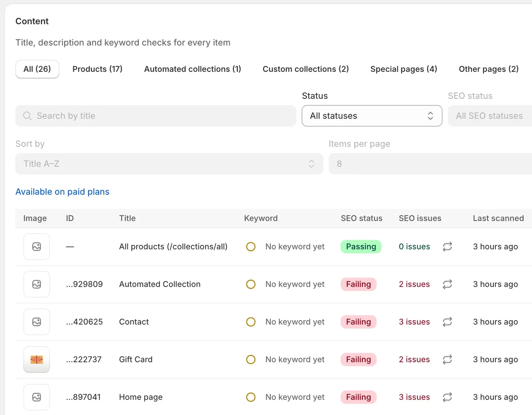Screen dimensions: 532x415
Task: Click 3 issues for Home page
Action: 414,397
